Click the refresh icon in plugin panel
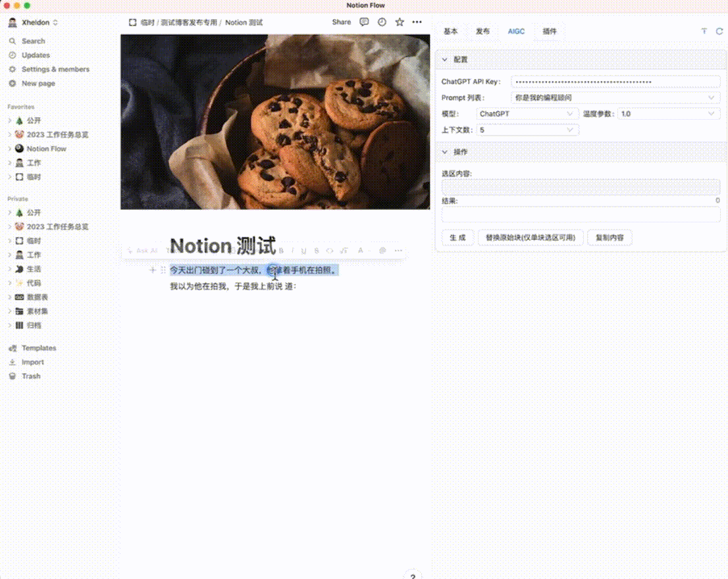 click(719, 31)
